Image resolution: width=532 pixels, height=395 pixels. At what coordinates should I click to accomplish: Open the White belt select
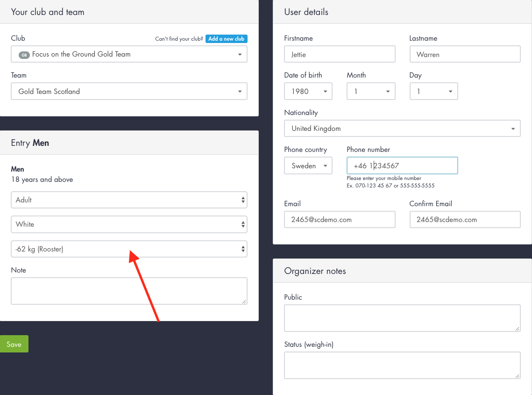click(129, 224)
